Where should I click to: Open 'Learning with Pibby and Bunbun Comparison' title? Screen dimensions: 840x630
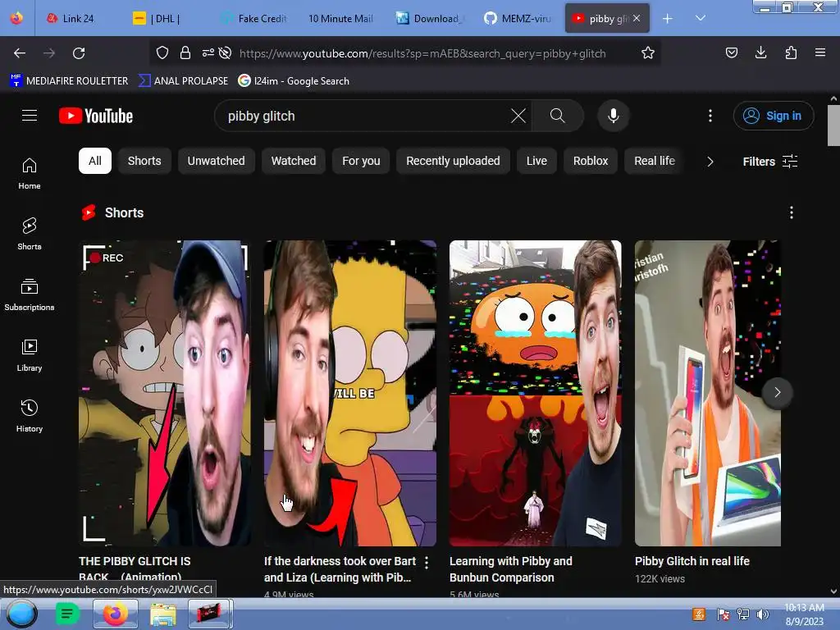pos(510,569)
